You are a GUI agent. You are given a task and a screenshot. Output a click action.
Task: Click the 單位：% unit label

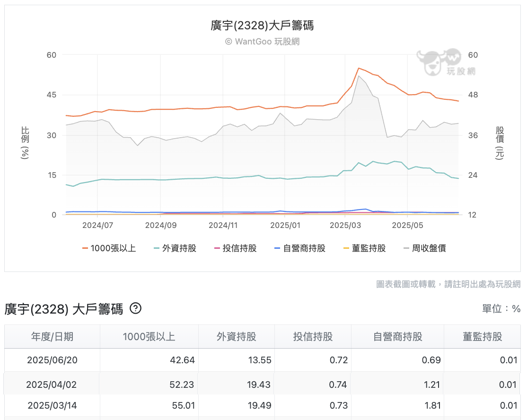pyautogui.click(x=501, y=308)
